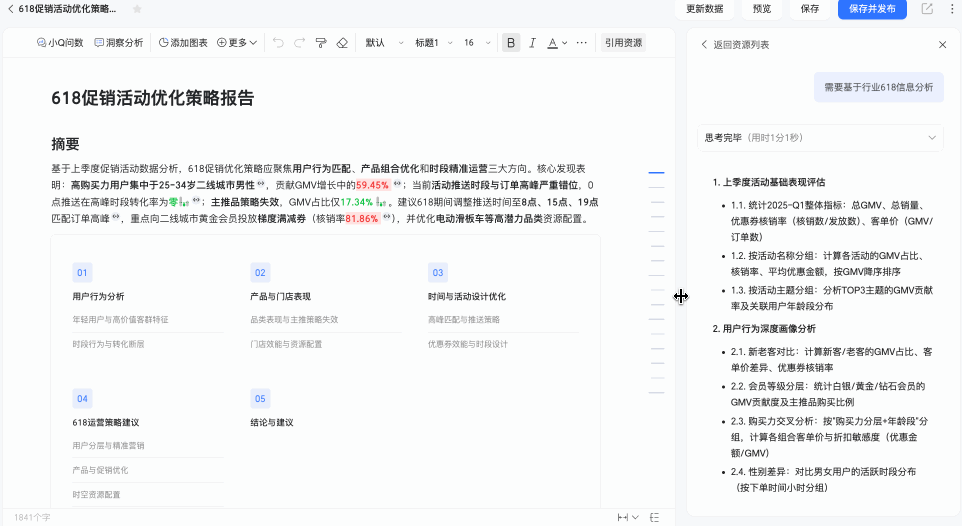Open 洞察分析 tool
962x526 pixels.
pyautogui.click(x=118, y=43)
